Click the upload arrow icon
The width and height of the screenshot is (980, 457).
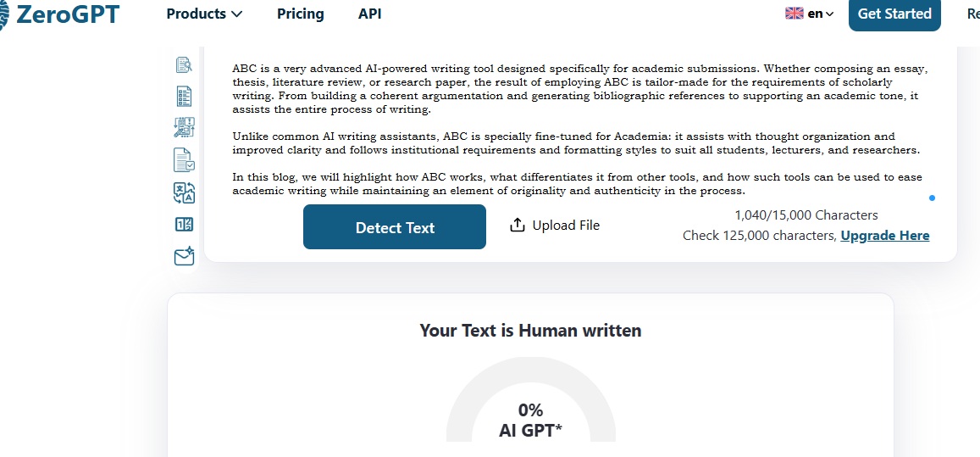point(518,226)
